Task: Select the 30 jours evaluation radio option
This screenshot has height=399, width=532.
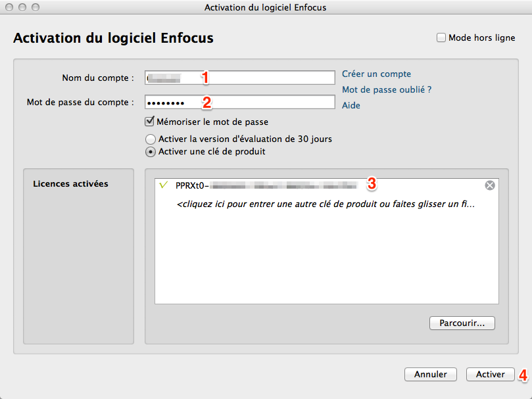Action: click(151, 139)
